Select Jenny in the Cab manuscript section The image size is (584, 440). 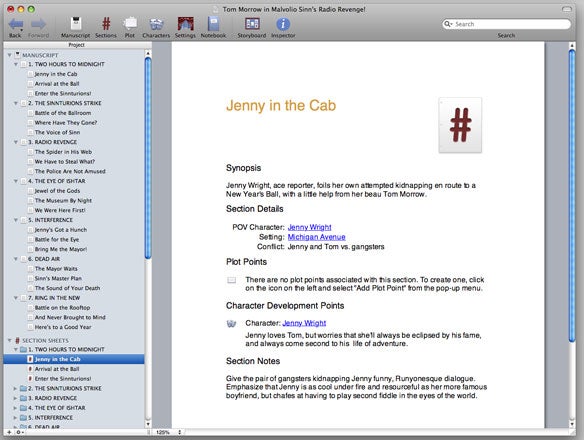pyautogui.click(x=56, y=74)
